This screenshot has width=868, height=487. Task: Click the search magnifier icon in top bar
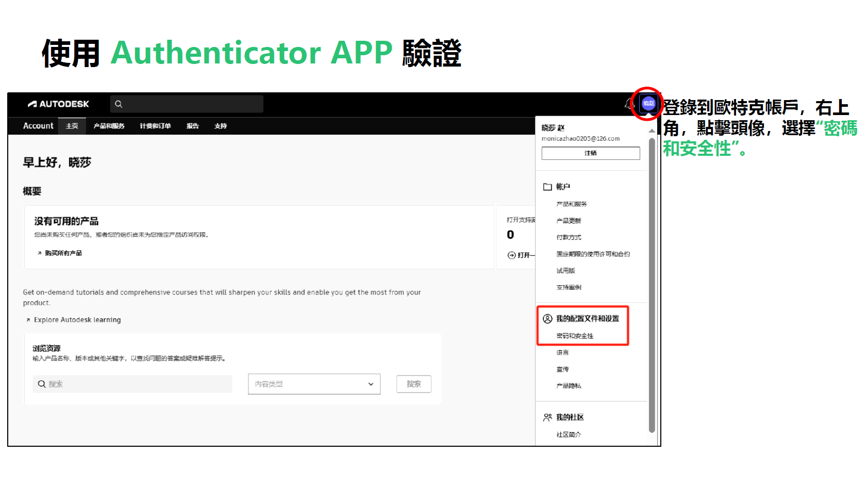[x=119, y=104]
